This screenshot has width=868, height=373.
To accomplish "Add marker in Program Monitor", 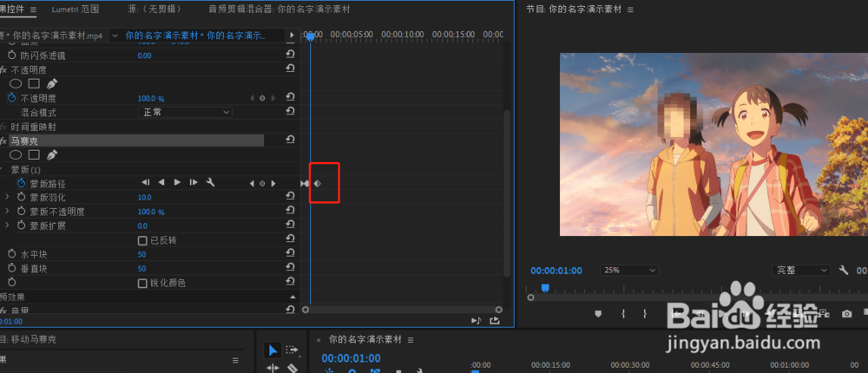I will pyautogui.click(x=598, y=314).
